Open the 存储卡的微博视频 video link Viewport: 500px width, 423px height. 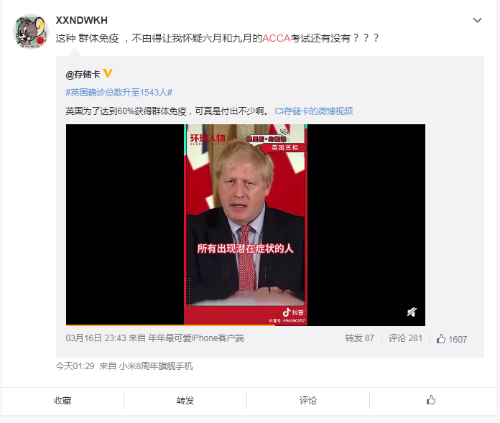[x=314, y=111]
